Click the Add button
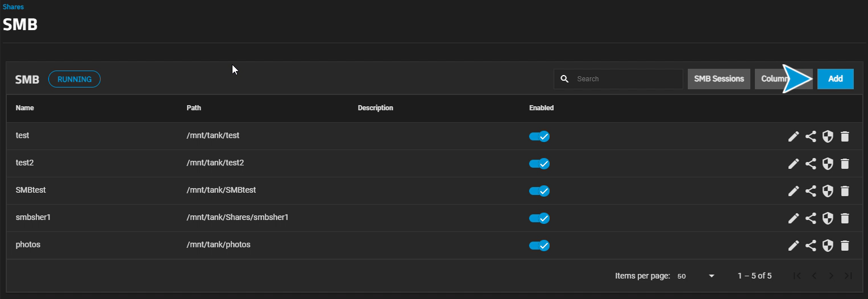The height and width of the screenshot is (299, 868). coord(835,79)
